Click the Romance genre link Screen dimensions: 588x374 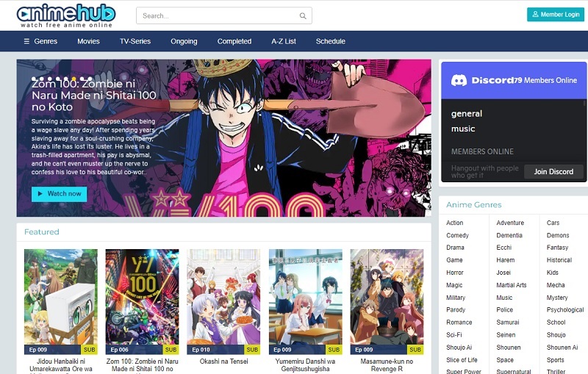[459, 323]
